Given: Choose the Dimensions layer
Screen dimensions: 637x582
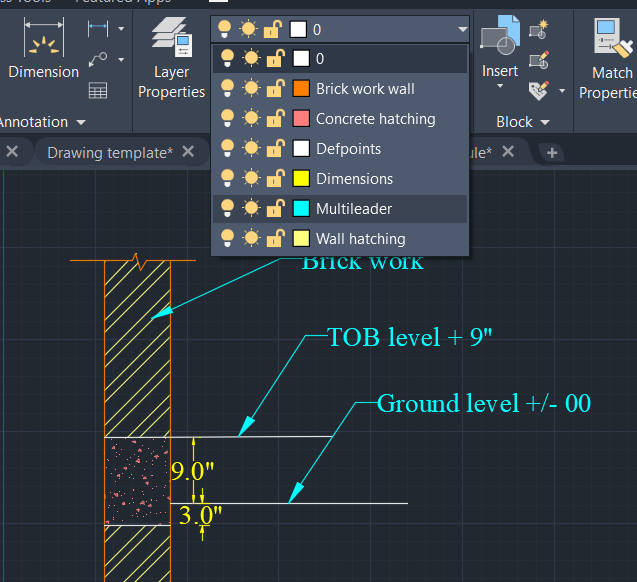Looking at the screenshot, I should pos(340,179).
